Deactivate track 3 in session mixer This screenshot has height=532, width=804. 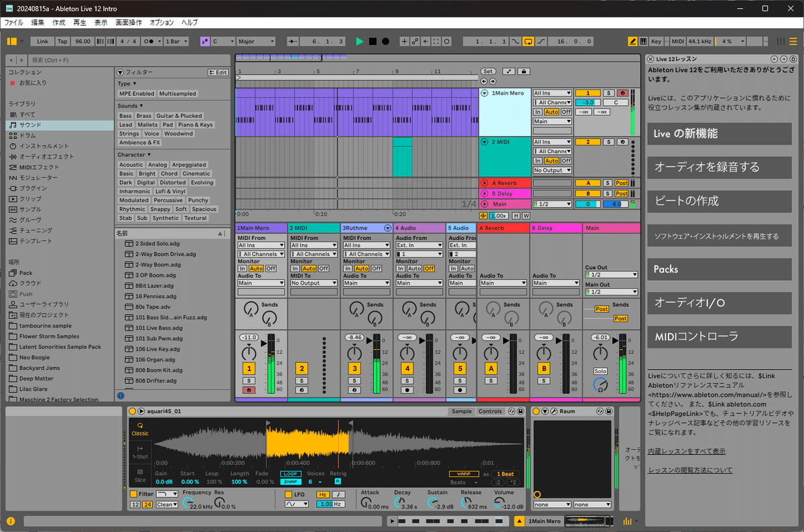[354, 369]
